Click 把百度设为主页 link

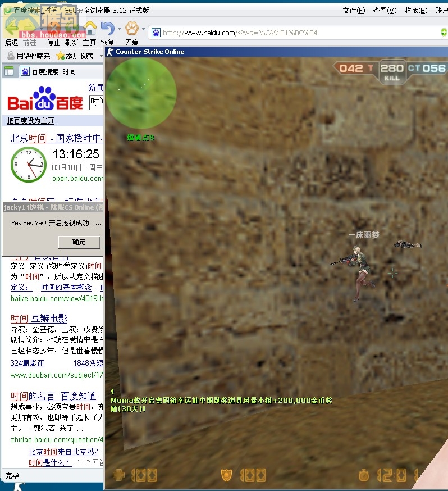(31, 121)
